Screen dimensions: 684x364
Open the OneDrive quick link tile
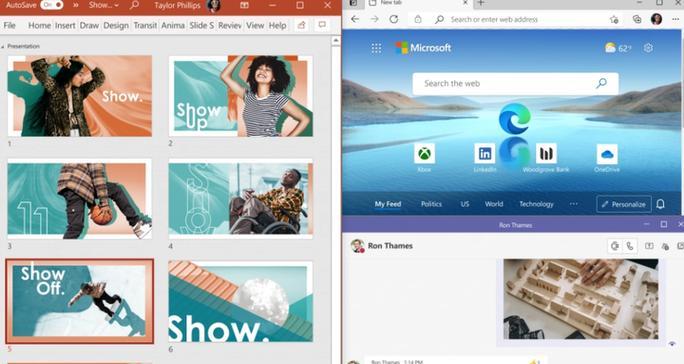point(607,154)
